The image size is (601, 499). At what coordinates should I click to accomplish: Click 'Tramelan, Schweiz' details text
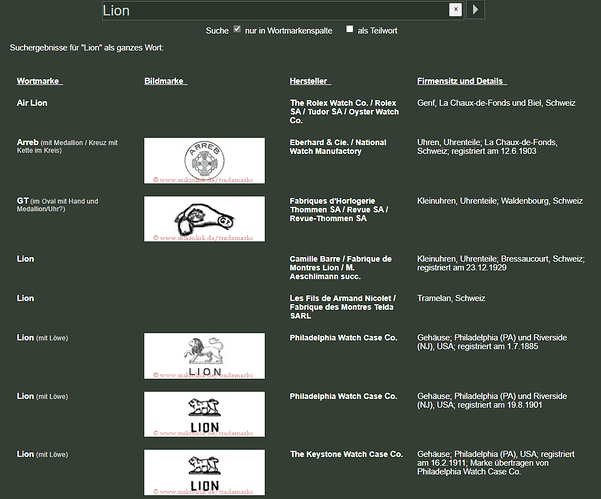click(x=451, y=298)
